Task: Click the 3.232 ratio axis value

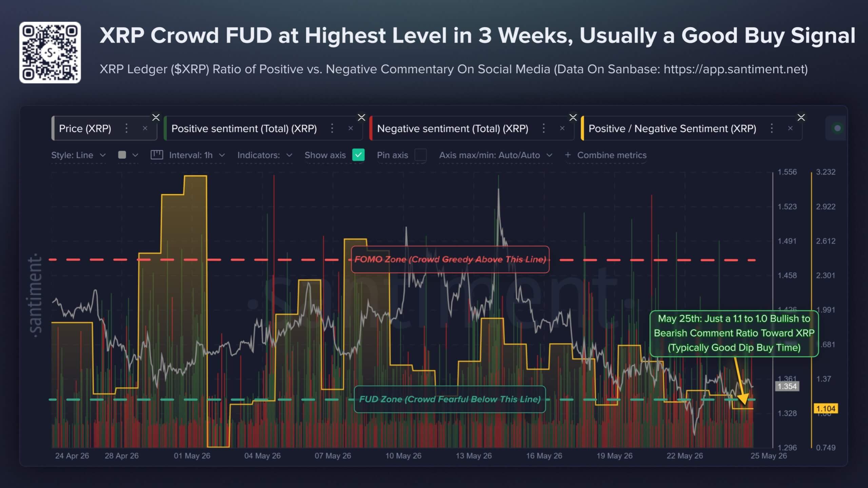Action: [x=826, y=172]
